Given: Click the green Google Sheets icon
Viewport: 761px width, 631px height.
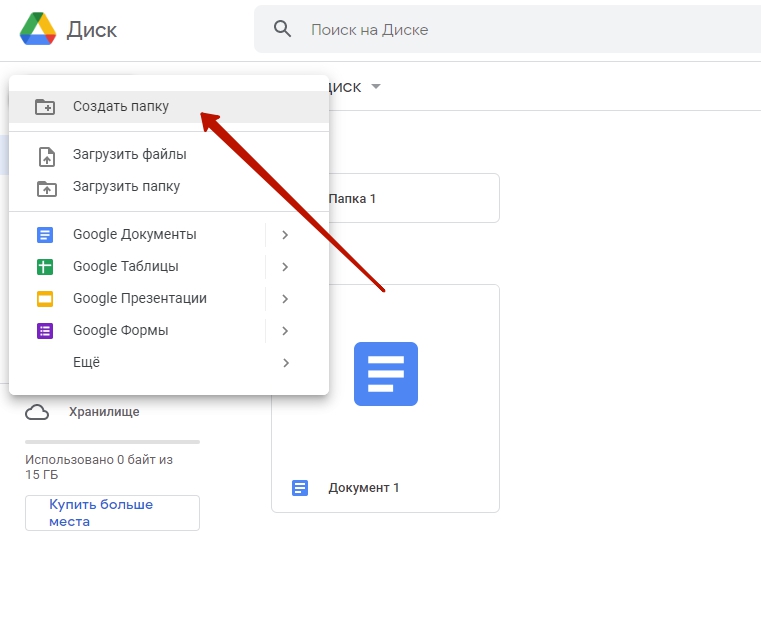Looking at the screenshot, I should [x=45, y=267].
